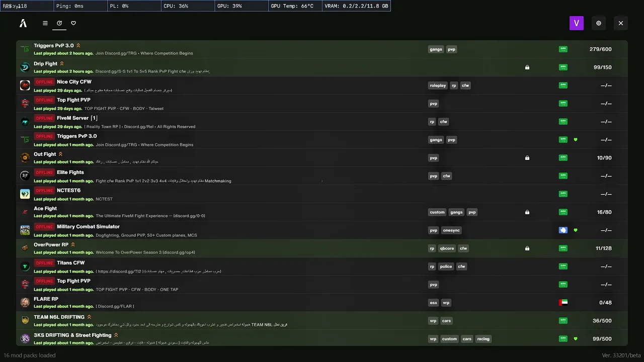Open the settings gear in the header
Screen dimensions: 644x362
(599, 23)
